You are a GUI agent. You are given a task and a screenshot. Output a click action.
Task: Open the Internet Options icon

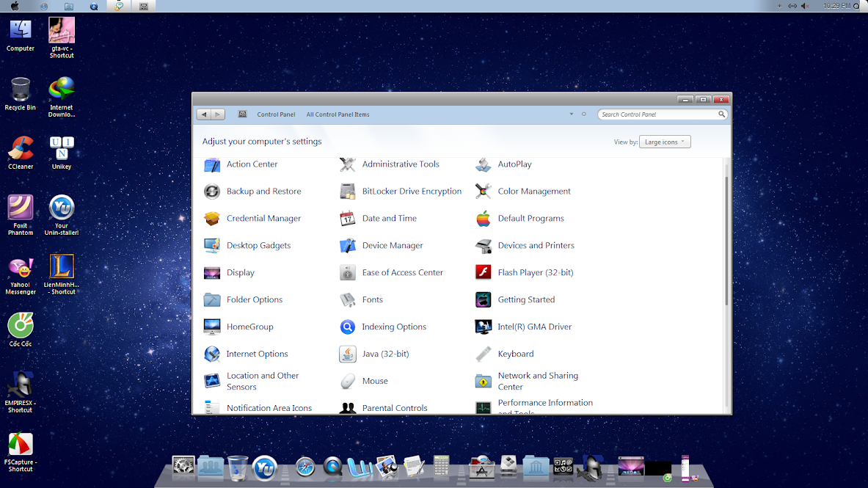click(x=212, y=354)
